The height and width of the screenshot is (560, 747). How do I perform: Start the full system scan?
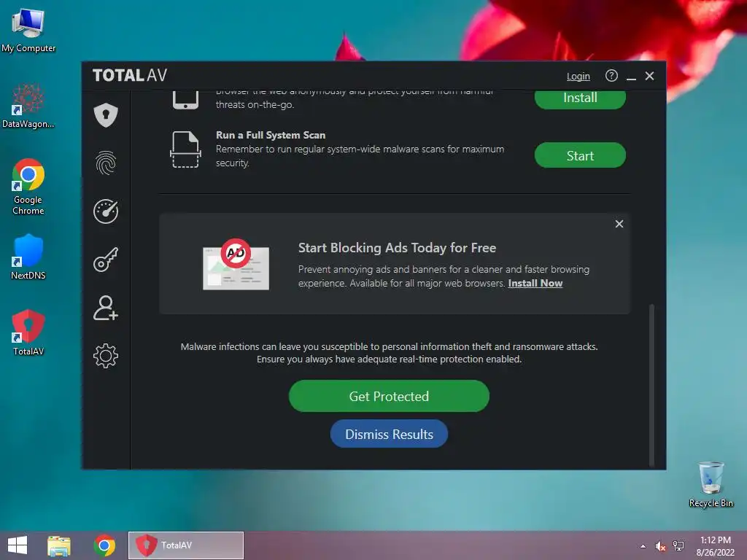point(580,155)
